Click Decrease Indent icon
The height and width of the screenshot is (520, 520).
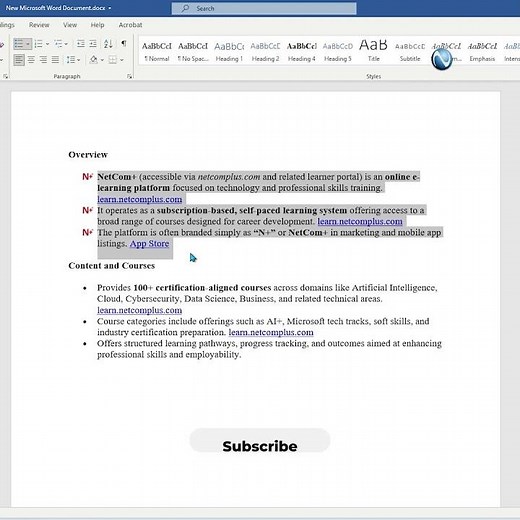[80, 44]
